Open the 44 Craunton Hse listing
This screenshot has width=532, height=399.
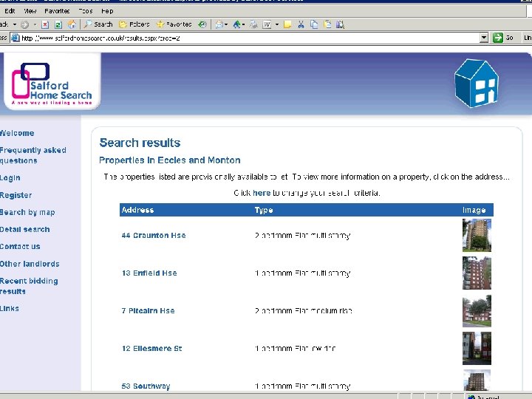click(x=154, y=236)
